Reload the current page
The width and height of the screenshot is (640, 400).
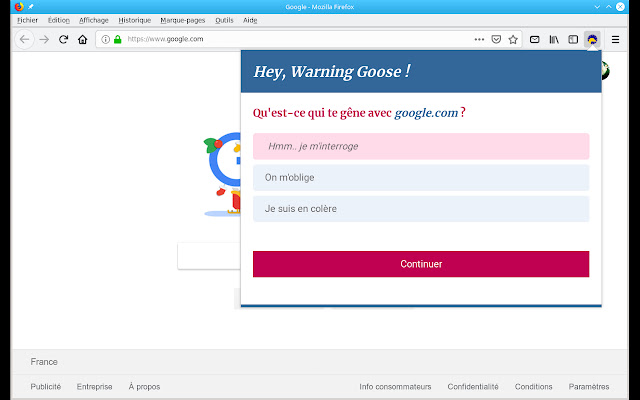tap(63, 40)
